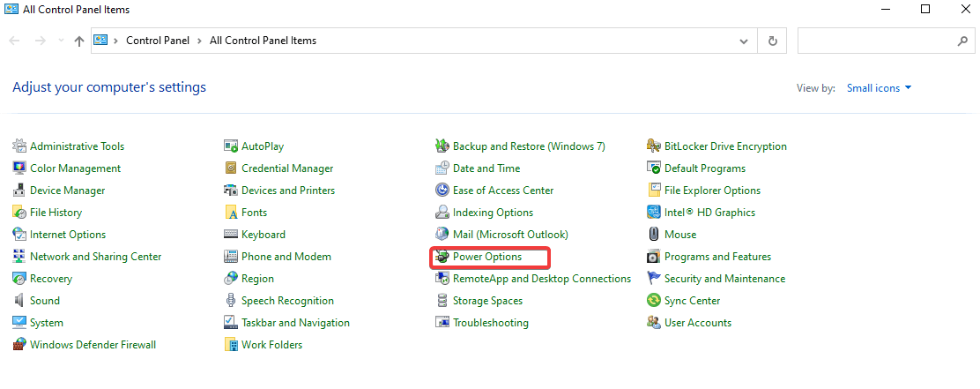This screenshot has width=980, height=389.
Task: Open the Ease of Access Center icon
Action: (x=442, y=191)
